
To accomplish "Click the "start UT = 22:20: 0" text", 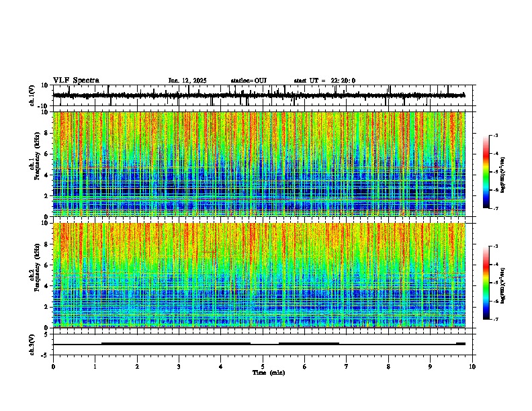I will click(324, 81).
